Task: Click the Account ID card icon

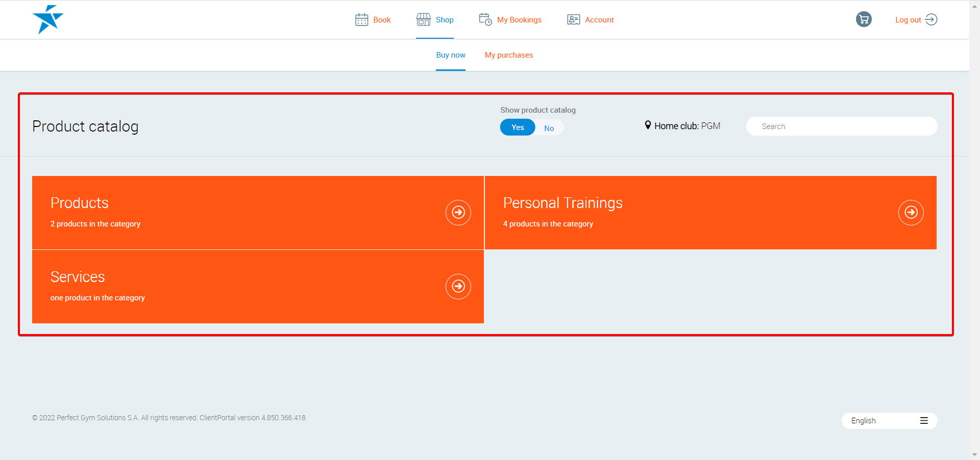Action: [x=573, y=20]
